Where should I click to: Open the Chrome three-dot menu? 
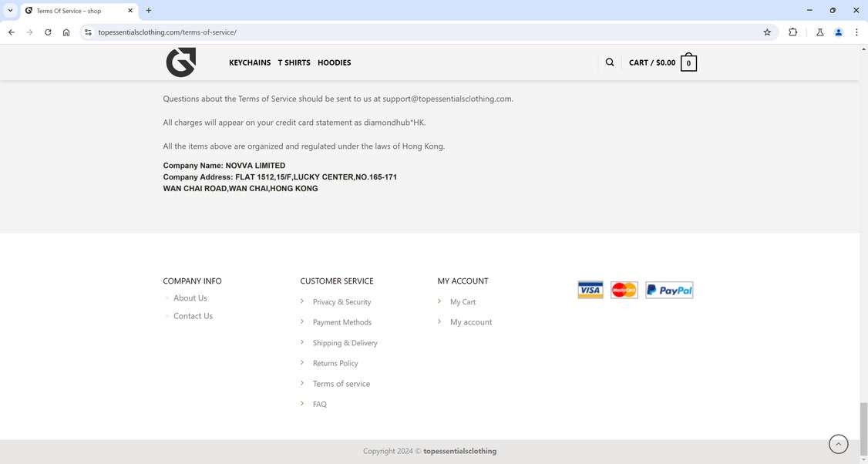click(x=856, y=32)
